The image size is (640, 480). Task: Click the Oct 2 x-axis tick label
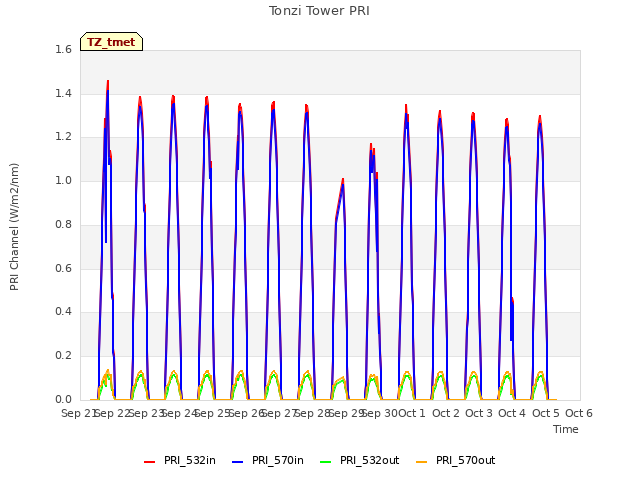coord(446,413)
